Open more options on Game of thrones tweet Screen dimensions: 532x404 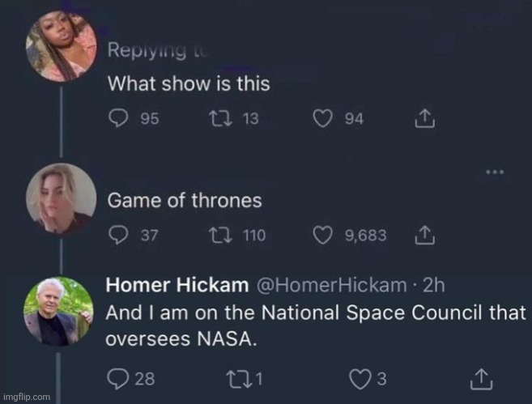(496, 172)
